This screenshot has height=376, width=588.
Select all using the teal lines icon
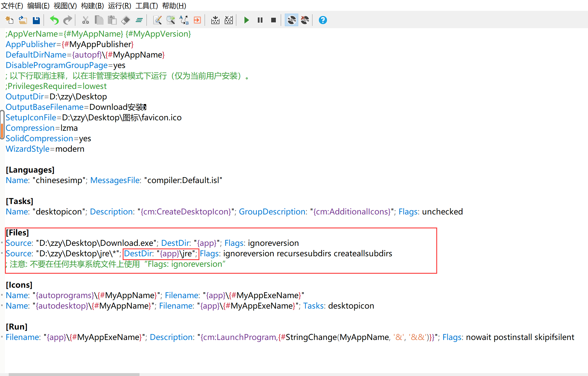(x=139, y=20)
